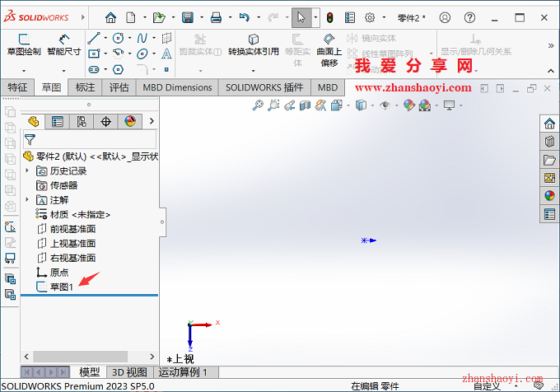Start Sketch with 草图绘制 button
Image resolution: width=560 pixels, height=392 pixels.
pos(24,45)
